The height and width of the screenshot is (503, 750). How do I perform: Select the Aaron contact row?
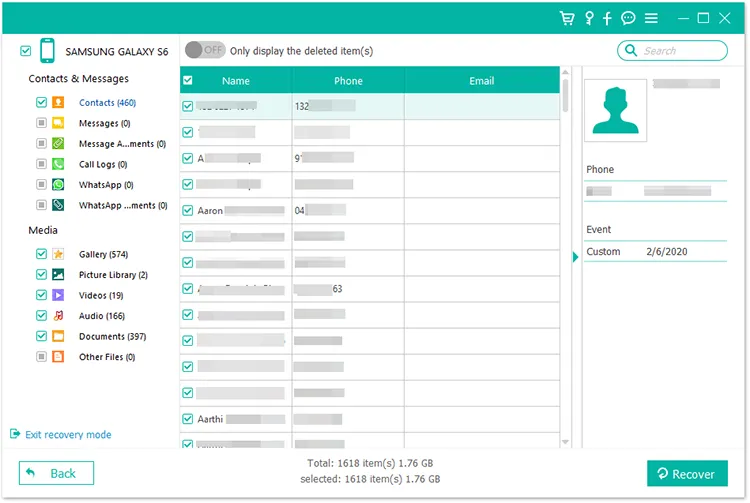370,210
